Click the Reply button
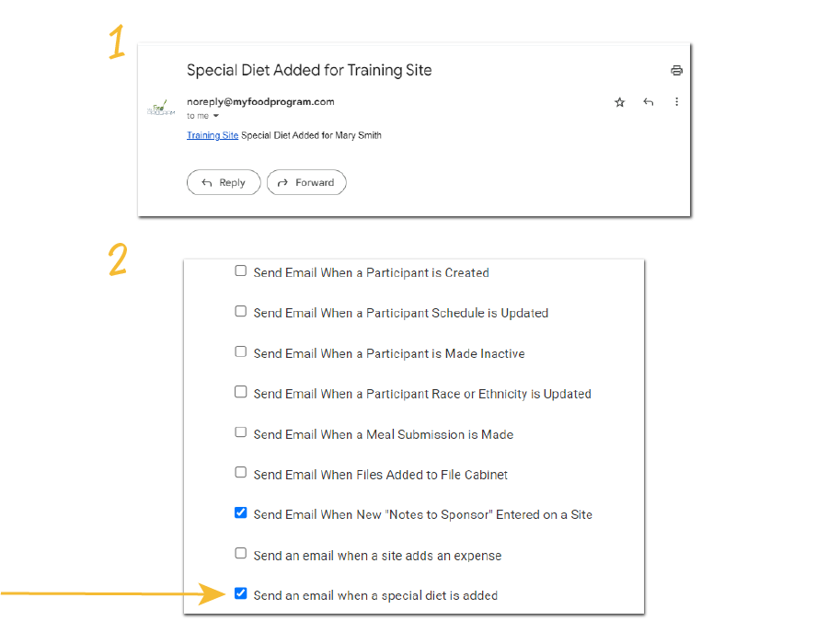This screenshot has width=828, height=644. [224, 182]
